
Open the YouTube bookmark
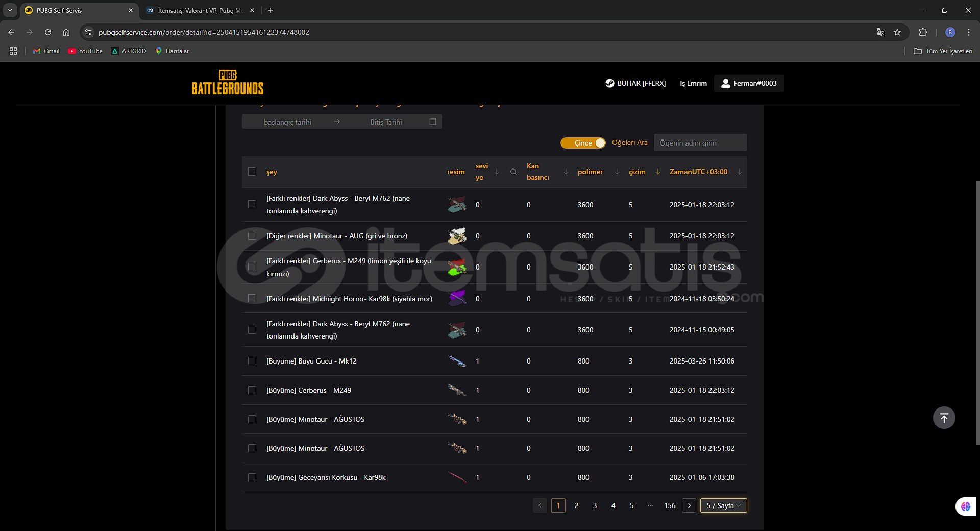point(85,51)
